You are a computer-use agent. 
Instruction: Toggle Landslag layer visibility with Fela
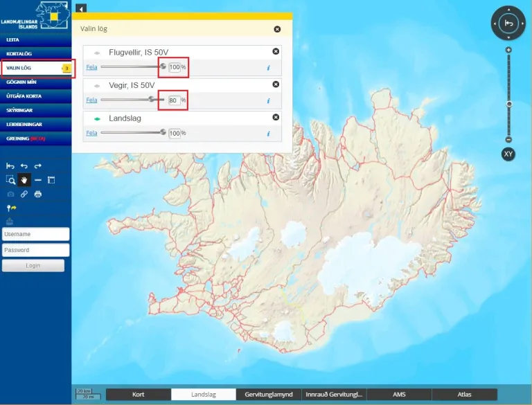pyautogui.click(x=91, y=133)
